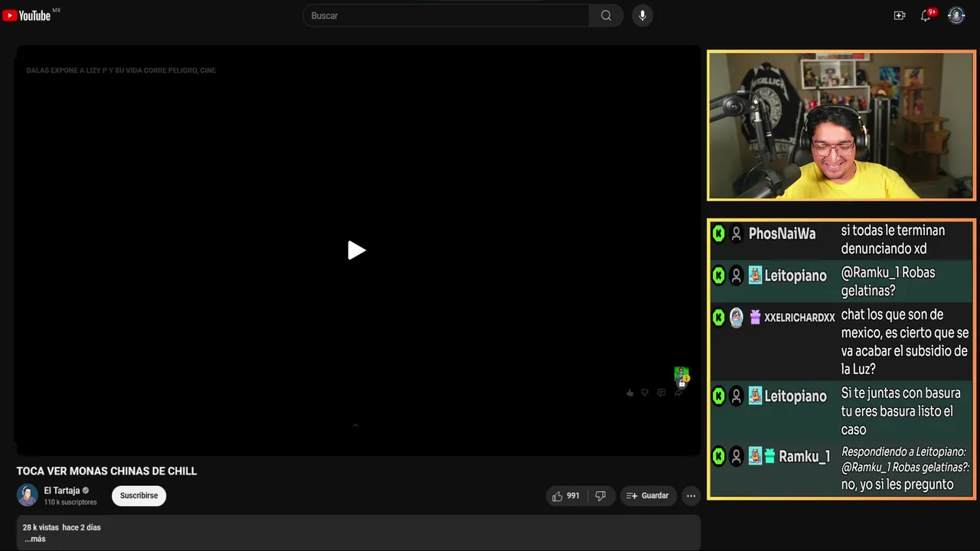
Task: Open the account avatar menu
Action: [956, 15]
